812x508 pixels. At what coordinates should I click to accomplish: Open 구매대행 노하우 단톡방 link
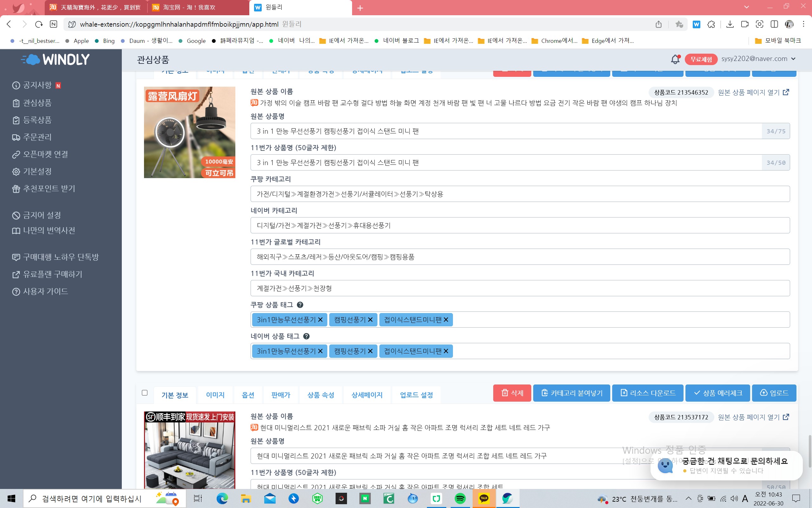click(56, 257)
